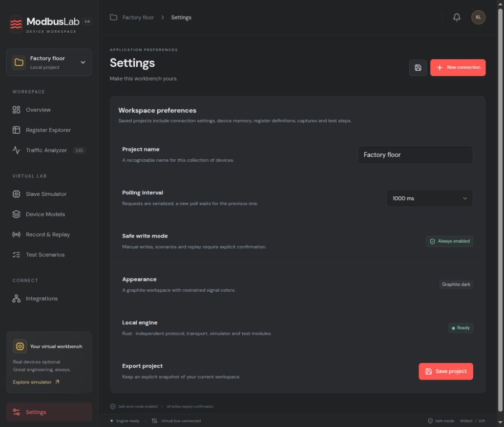Click the 'Safe write mode' label

[x=145, y=236]
